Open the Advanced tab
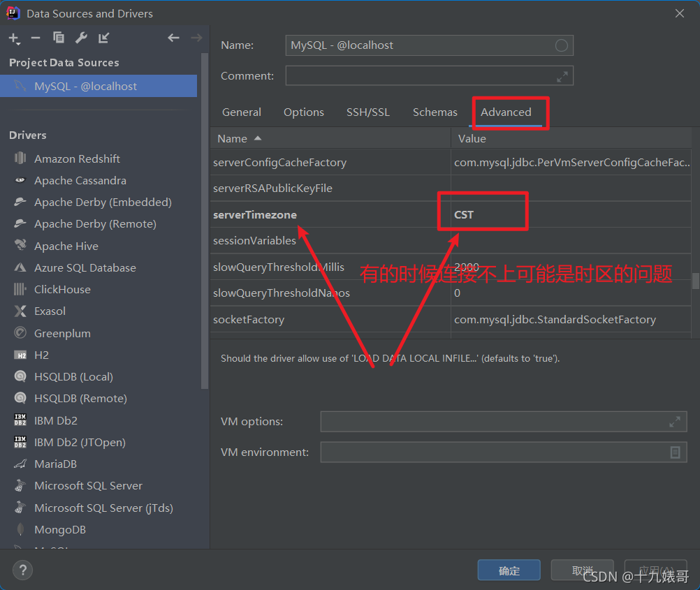The image size is (700, 590). point(506,112)
